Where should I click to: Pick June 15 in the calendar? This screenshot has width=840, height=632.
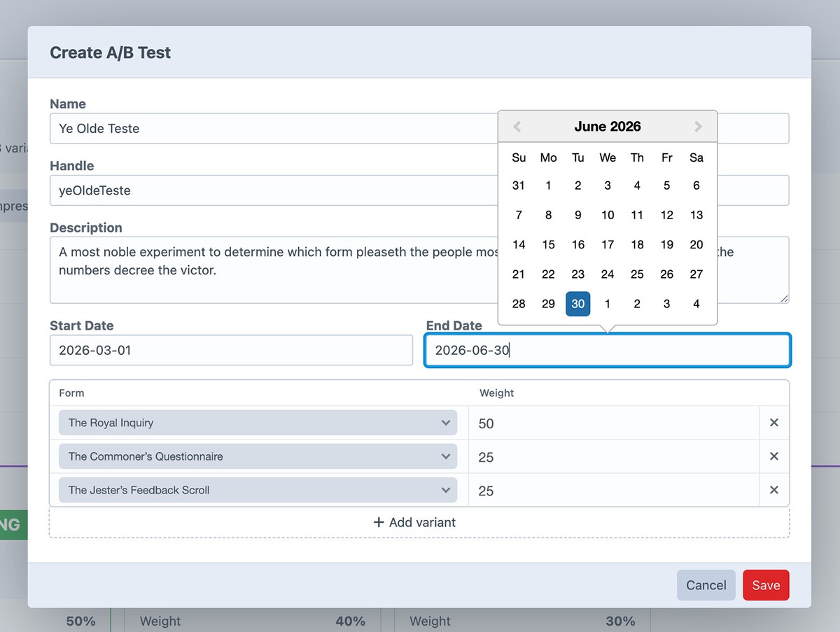548,244
